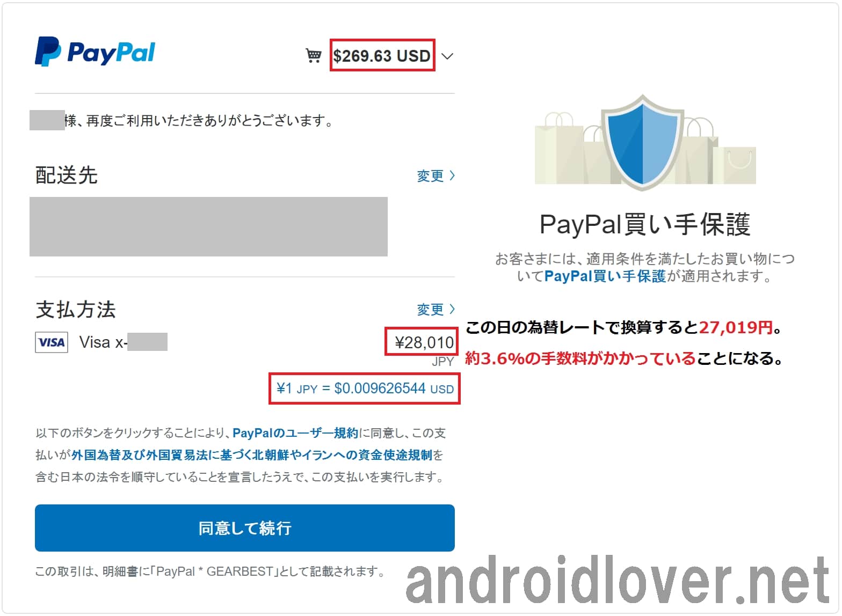Click the blue shield protection icon
The width and height of the screenshot is (842, 616).
(643, 142)
